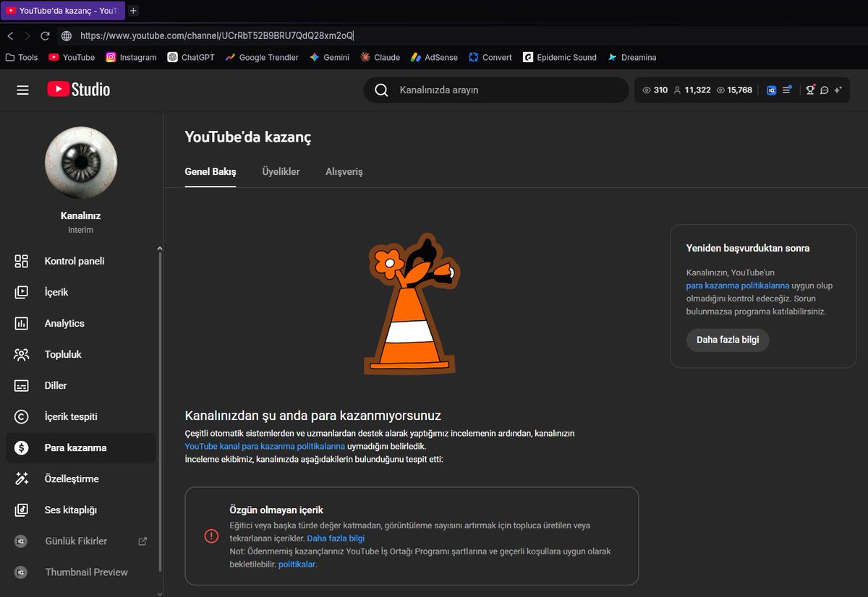Open the ChatGPT bookmark

click(191, 57)
